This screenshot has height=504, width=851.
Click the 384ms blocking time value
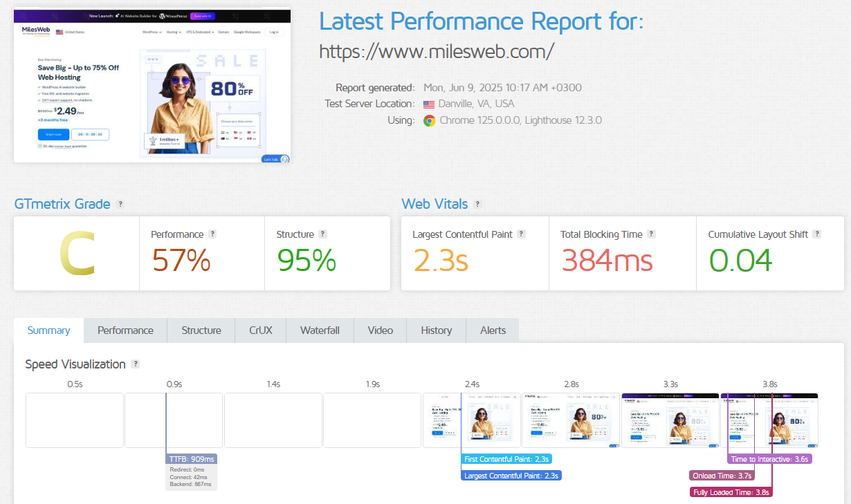[x=607, y=260]
